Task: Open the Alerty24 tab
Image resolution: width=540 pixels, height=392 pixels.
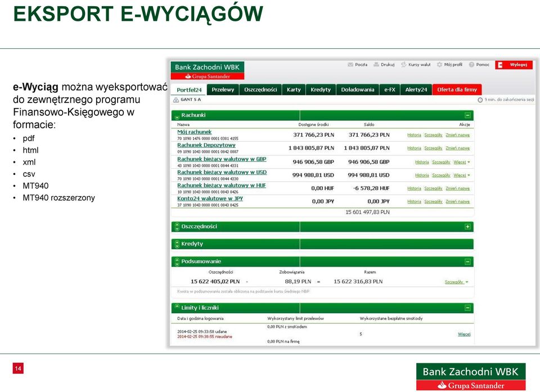Action: 416,89
